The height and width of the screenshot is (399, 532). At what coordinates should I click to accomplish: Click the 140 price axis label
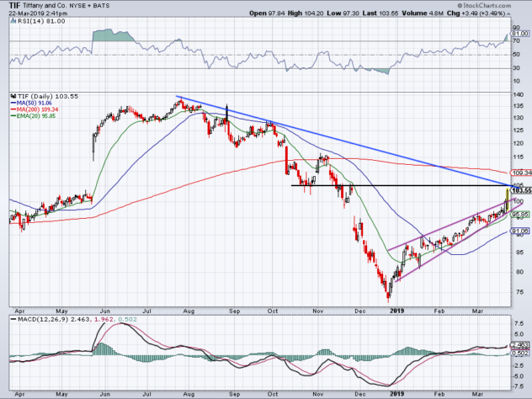518,95
